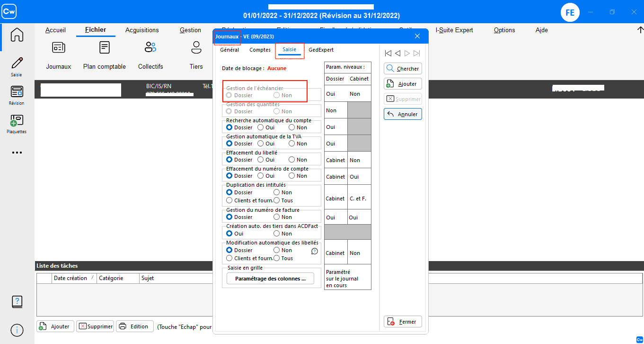644x344 pixels.
Task: Open the Saisie pencil tool in sidebar
Action: (x=17, y=66)
